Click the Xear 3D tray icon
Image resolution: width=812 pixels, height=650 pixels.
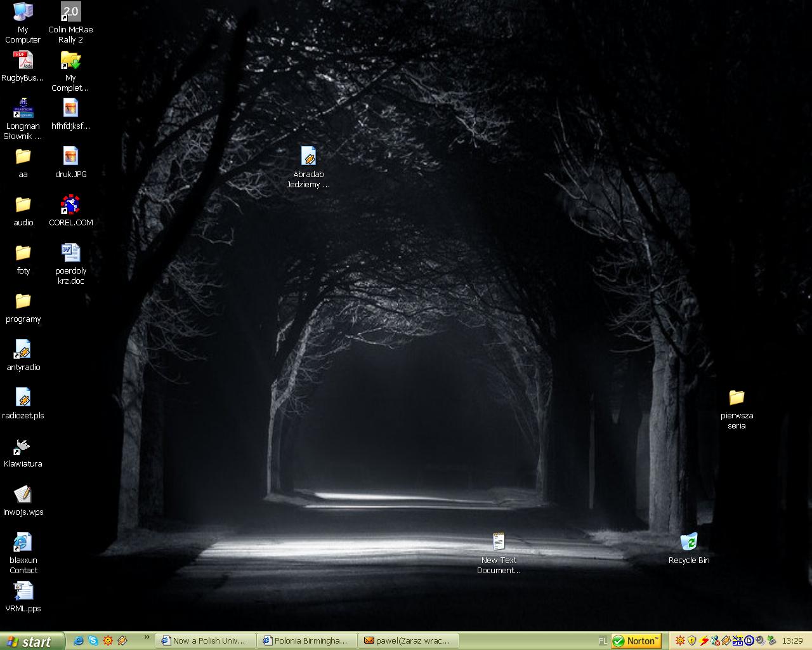[737, 641]
